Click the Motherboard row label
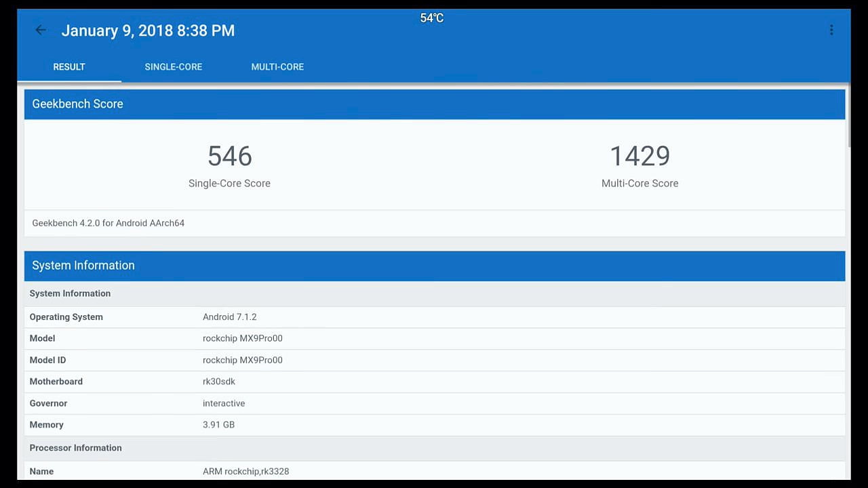The width and height of the screenshot is (868, 488). [56, 382]
